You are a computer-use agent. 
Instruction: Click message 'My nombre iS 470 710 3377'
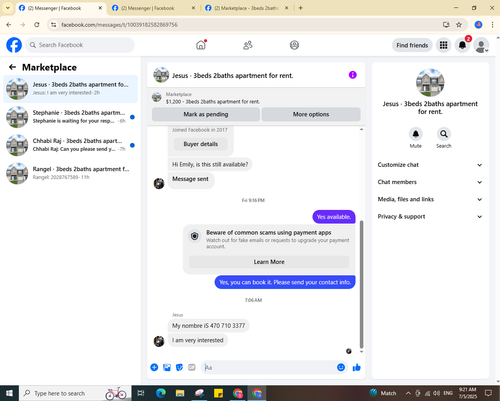point(208,326)
